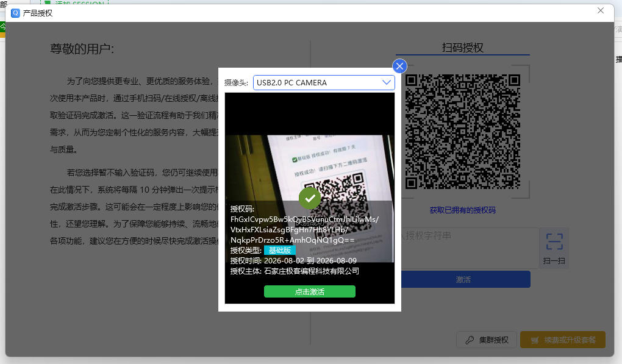This screenshot has width=622, height=364.
Task: Click the authorization code text FhGxICvpw5Bw5k...
Action: (304, 230)
